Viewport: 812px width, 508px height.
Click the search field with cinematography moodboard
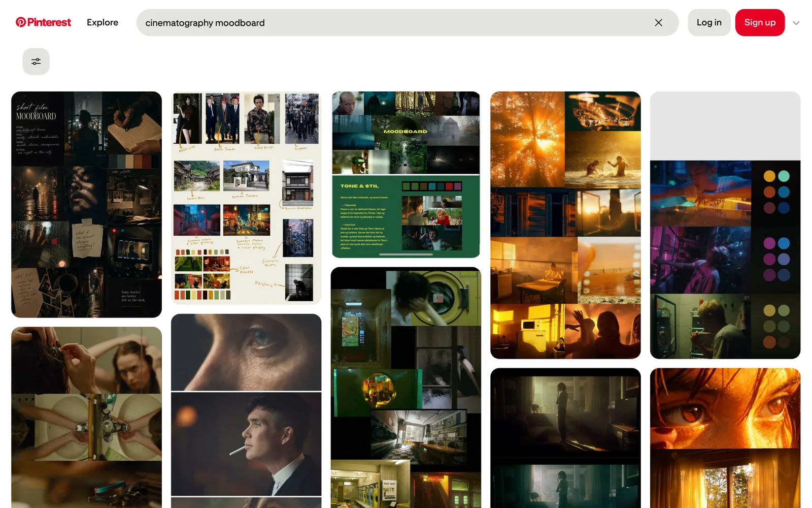(407, 22)
